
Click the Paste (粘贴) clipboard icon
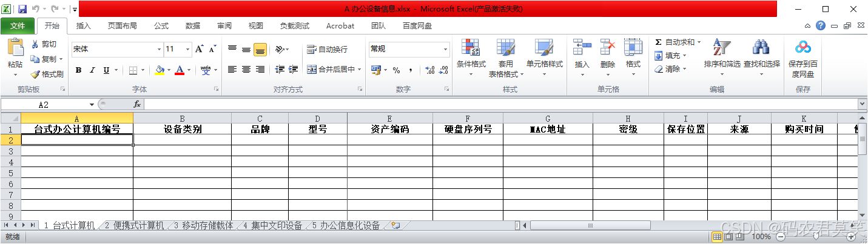coord(15,48)
